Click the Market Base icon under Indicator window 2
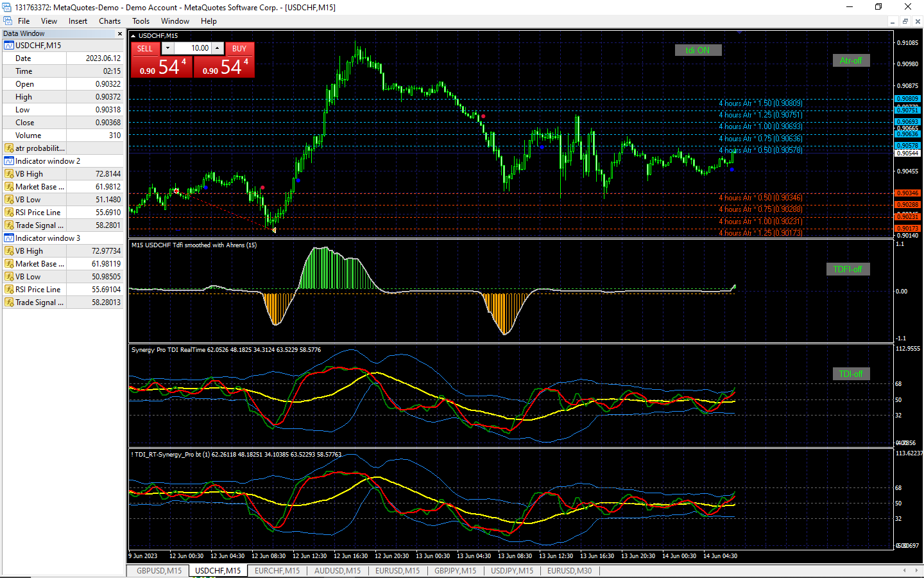The image size is (924, 578). (9, 187)
